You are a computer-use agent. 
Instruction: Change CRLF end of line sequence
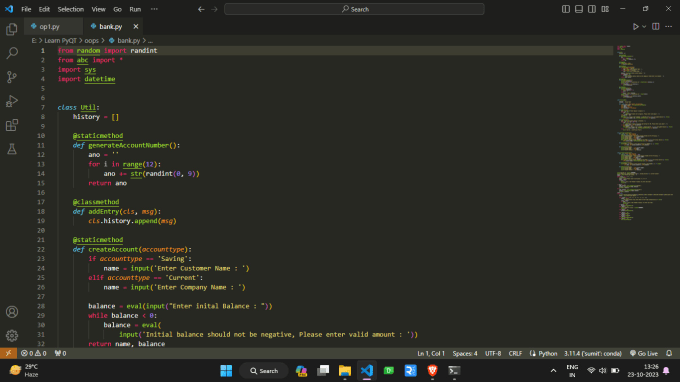(x=515, y=353)
